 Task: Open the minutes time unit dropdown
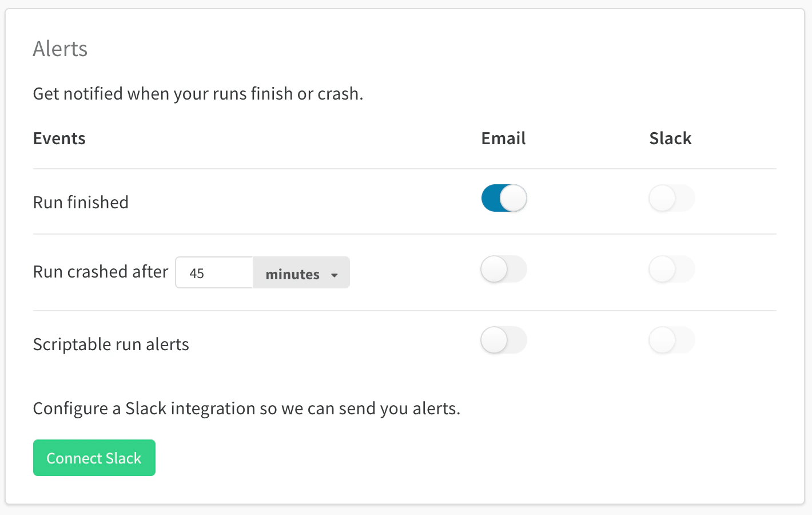point(301,273)
